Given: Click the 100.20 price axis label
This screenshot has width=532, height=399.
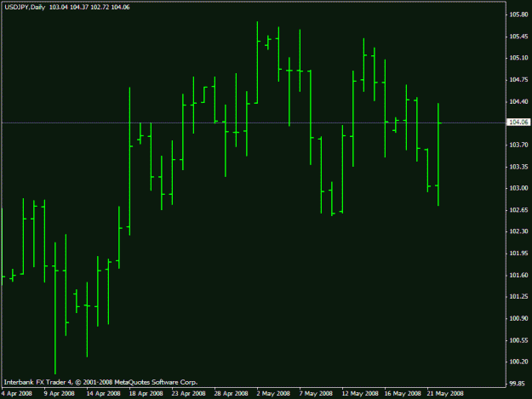Looking at the screenshot, I should [518, 362].
